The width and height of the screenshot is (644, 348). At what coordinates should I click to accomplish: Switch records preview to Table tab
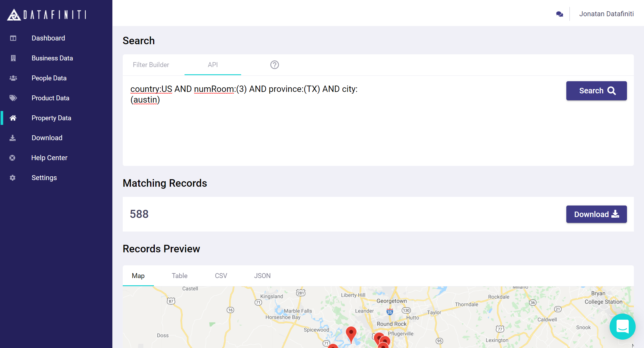[179, 276]
